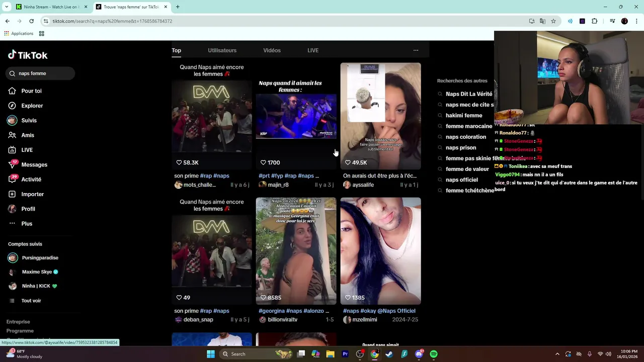
Task: Open Pursingparadise followed account
Action: click(33, 258)
